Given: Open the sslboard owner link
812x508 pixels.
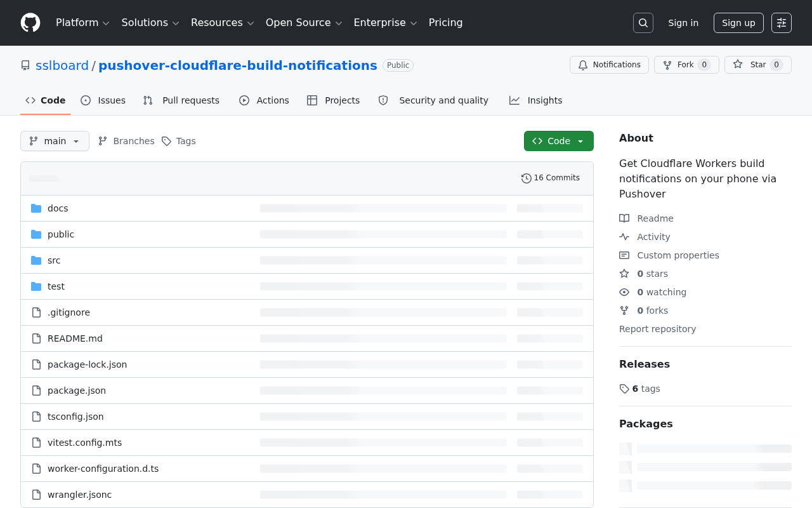Looking at the screenshot, I should pyautogui.click(x=62, y=65).
